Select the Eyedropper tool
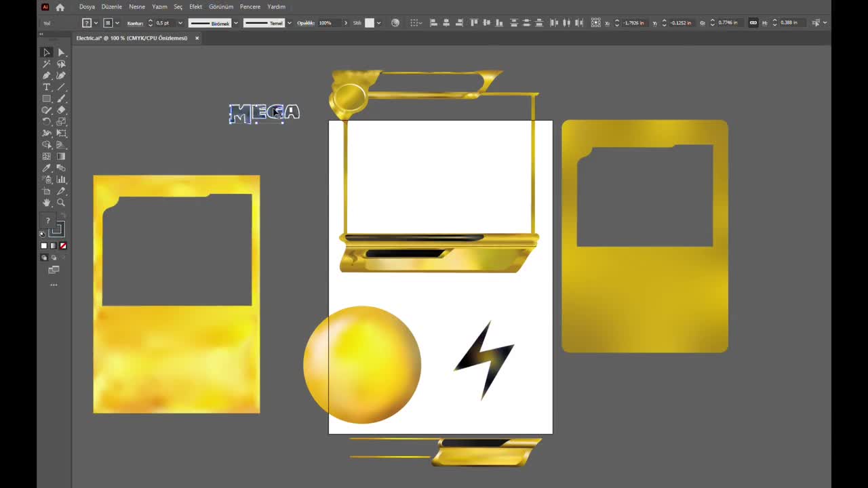The width and height of the screenshot is (868, 488). 46,167
